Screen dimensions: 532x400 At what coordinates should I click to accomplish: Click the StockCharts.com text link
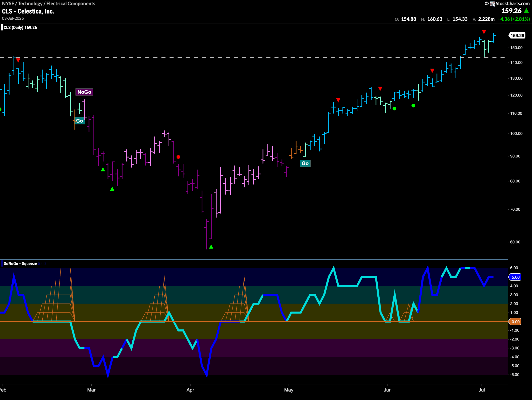click(x=512, y=4)
